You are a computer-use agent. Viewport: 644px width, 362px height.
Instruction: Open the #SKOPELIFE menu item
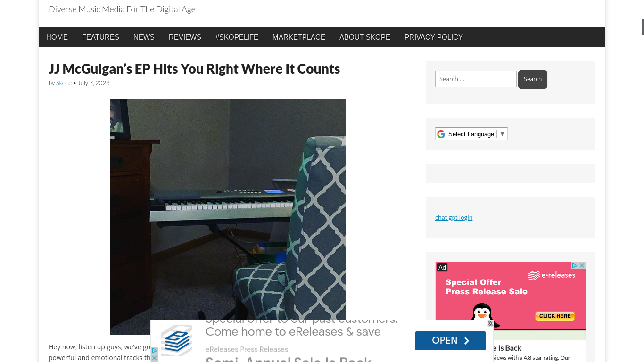click(x=237, y=37)
